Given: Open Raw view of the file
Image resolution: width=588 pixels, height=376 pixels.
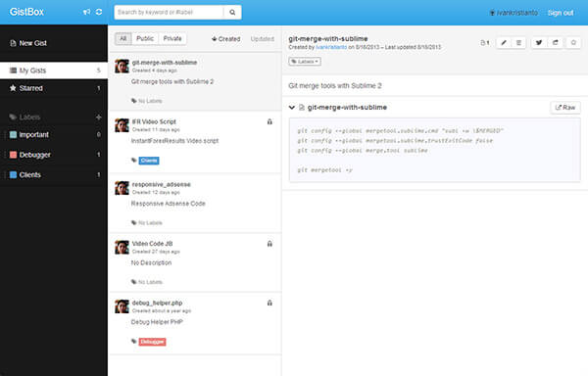Looking at the screenshot, I should (x=565, y=108).
